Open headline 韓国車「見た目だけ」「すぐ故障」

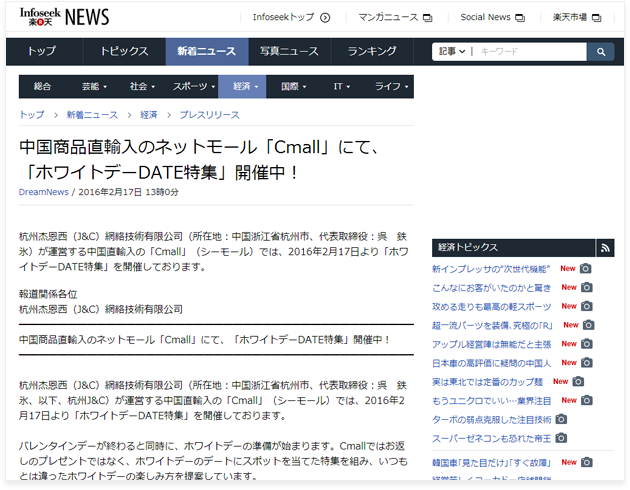tap(491, 463)
